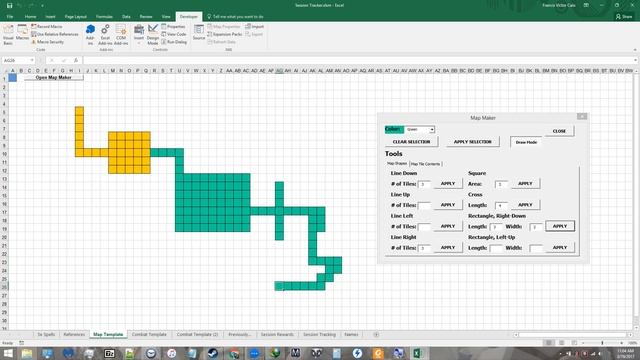Open the Add-ins icon in ribbon

click(x=90, y=35)
